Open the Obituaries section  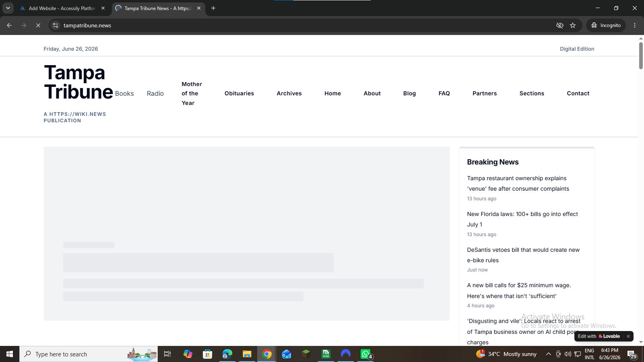coord(239,93)
